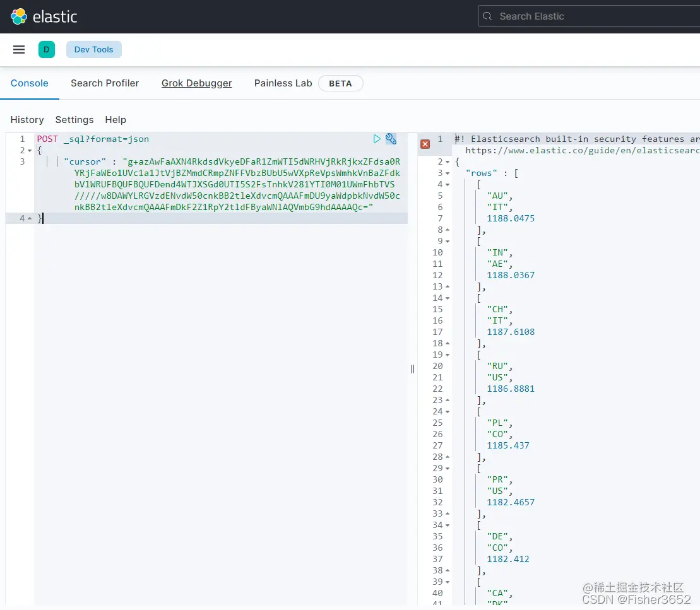700x610 pixels.
Task: Collapse response fold at line 19
Action: click(x=448, y=355)
